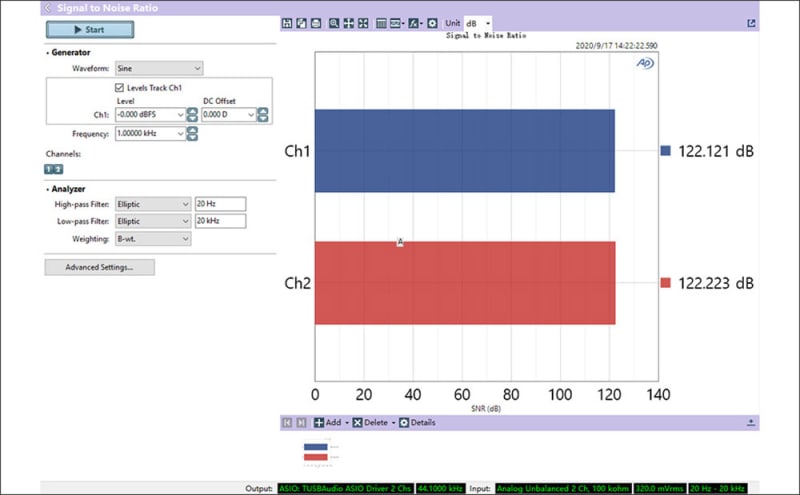The width and height of the screenshot is (800, 495).
Task: Click the derived result fx icon
Action: (415, 23)
